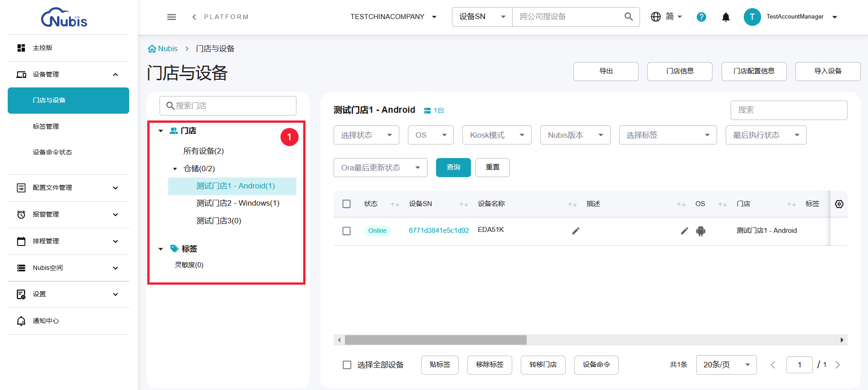Open the 20条/页 page size dropdown

click(x=727, y=365)
